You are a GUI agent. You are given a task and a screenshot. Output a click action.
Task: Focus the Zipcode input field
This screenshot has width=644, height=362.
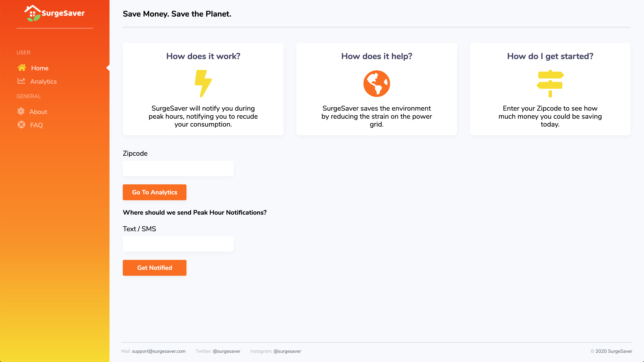click(x=178, y=168)
